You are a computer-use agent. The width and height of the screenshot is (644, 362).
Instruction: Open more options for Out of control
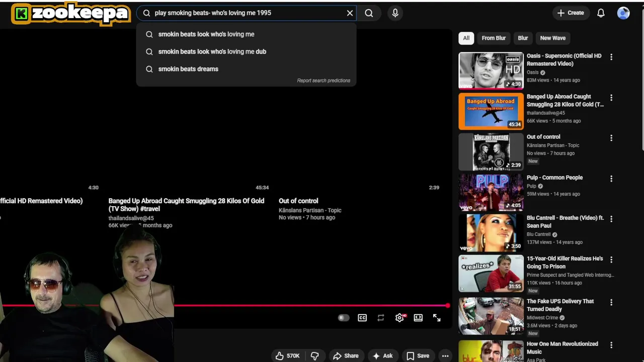pos(611,138)
